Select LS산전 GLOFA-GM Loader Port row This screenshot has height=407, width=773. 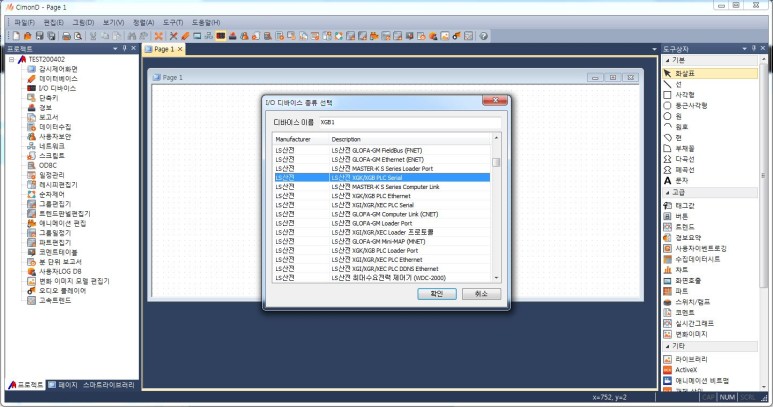tap(382, 223)
